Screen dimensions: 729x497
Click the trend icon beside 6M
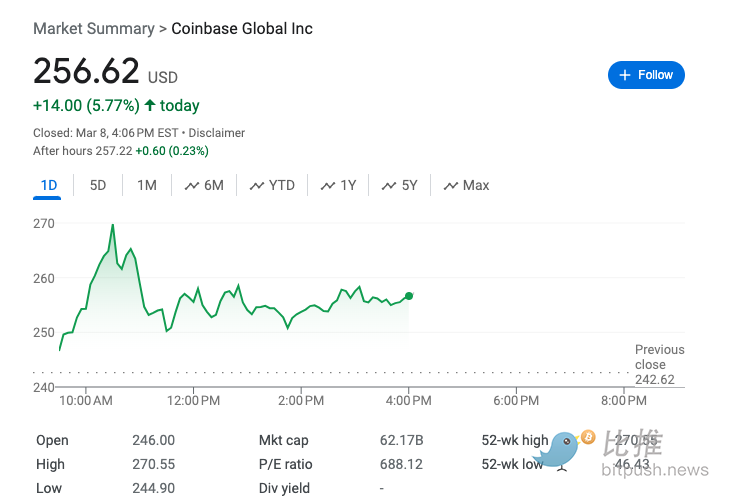(x=192, y=186)
